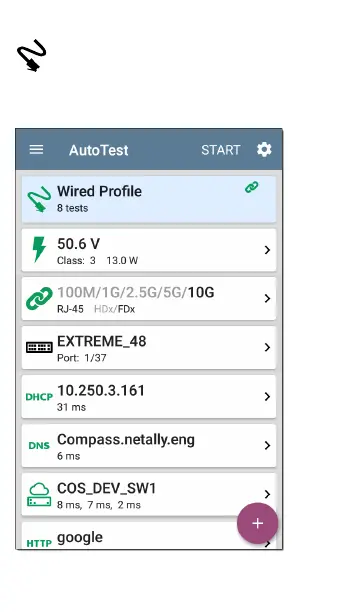Expand the EXTREME_48 switch chevron

point(267,347)
